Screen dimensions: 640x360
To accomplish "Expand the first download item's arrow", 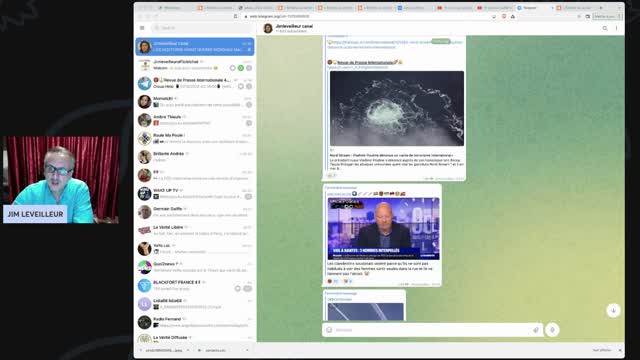I will (x=188, y=350).
